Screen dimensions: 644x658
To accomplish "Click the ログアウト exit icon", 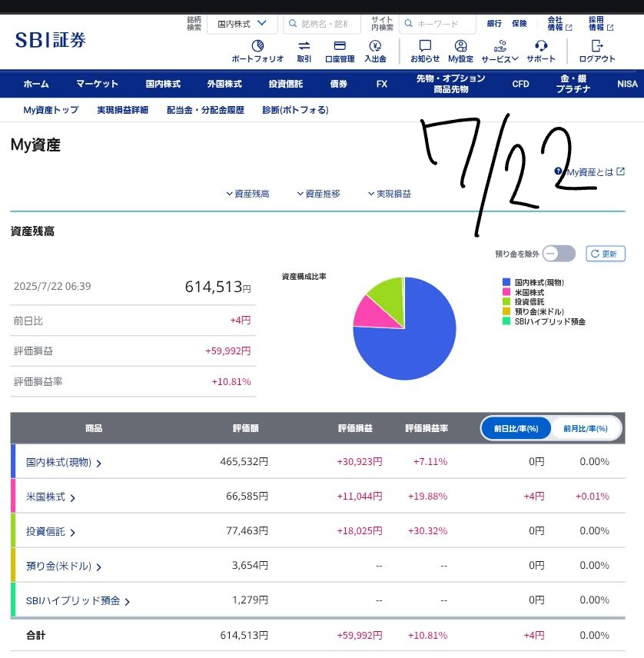I will pos(596,45).
